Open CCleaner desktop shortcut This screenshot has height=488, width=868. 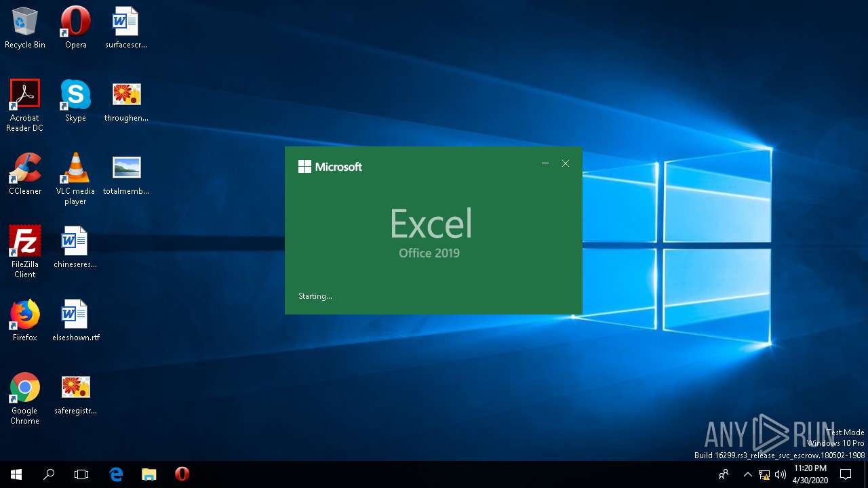pos(25,174)
